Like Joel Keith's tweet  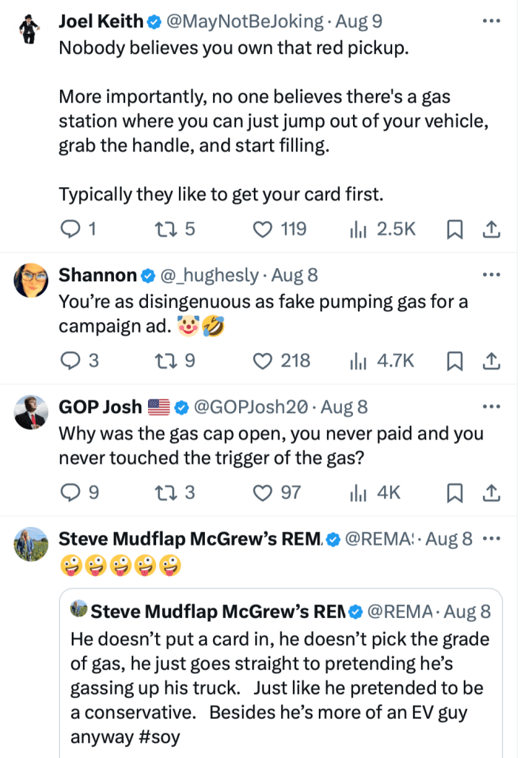pos(263,229)
